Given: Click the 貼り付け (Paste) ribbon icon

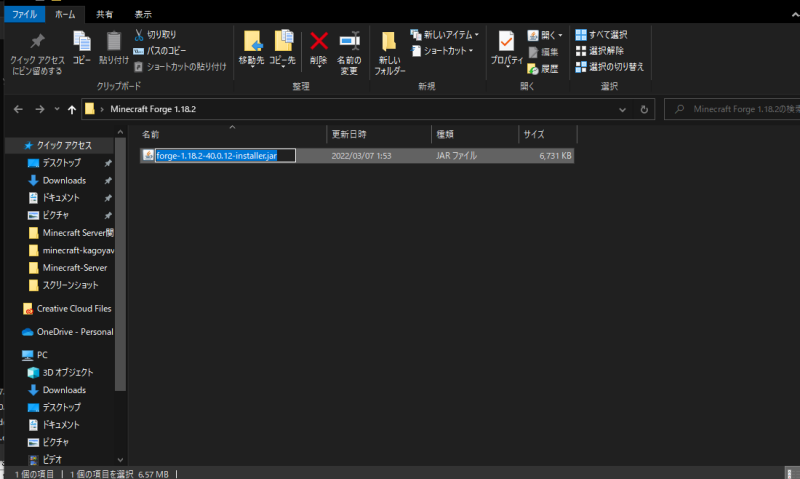Looking at the screenshot, I should click(x=114, y=47).
